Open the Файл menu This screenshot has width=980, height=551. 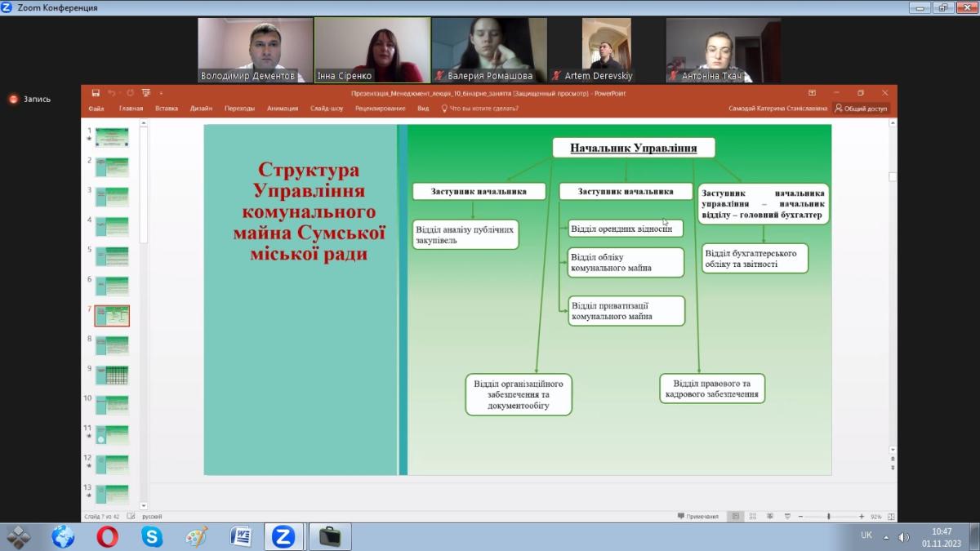pos(96,108)
